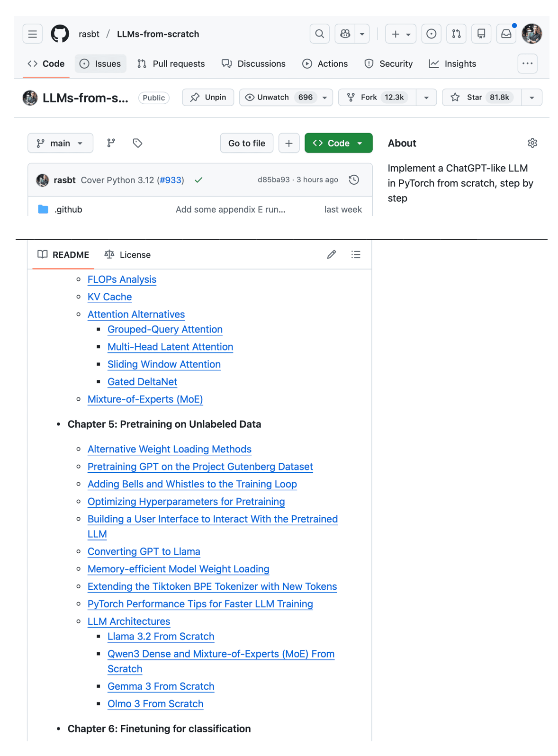Viewport: 558px width, 756px height.
Task: Open the LLM Architectures link
Action: (x=128, y=621)
